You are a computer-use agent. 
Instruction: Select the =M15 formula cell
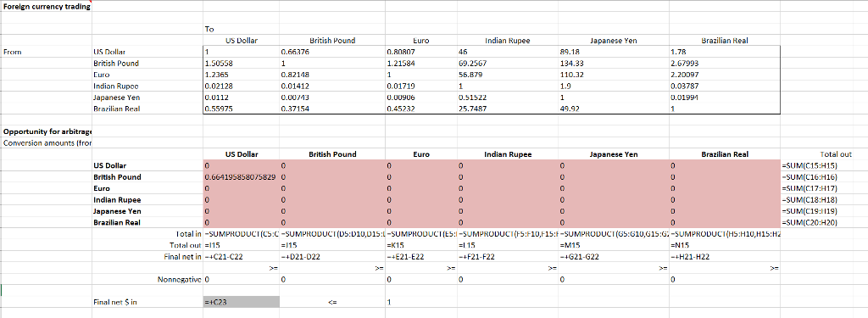614,245
